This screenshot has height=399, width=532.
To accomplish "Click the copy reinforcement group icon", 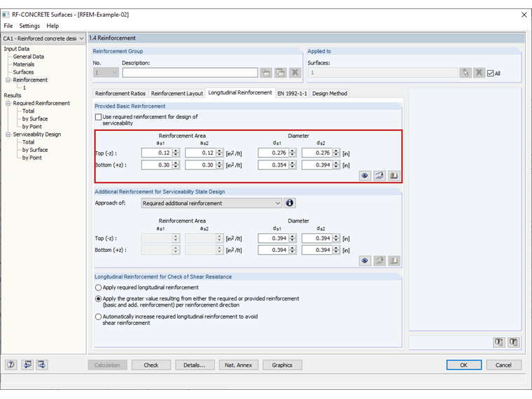I will (x=281, y=73).
